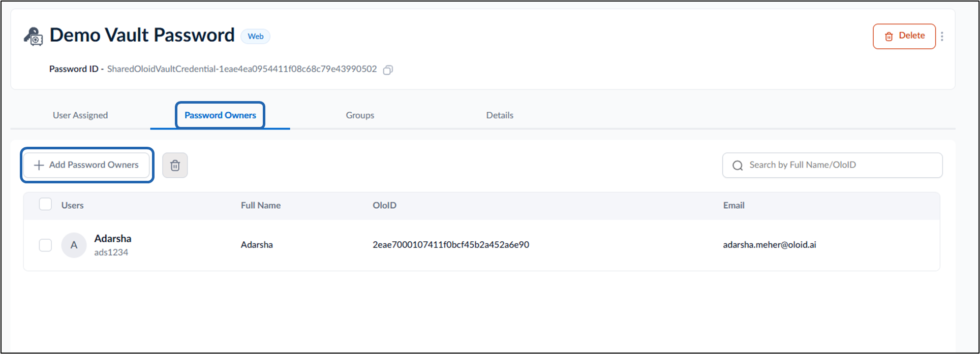Click the Users column header
The height and width of the screenshot is (354, 980).
[73, 206]
